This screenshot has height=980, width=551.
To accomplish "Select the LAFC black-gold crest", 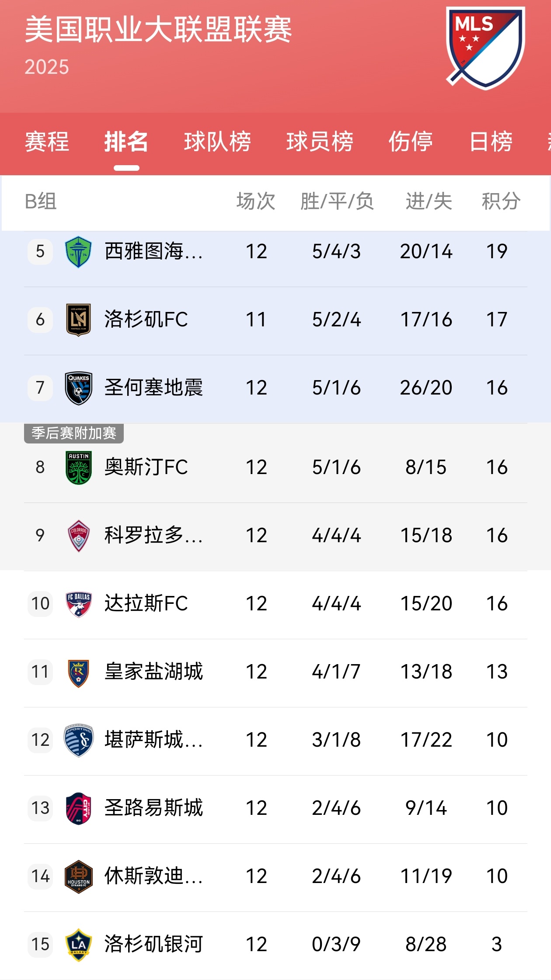I will (x=78, y=320).
